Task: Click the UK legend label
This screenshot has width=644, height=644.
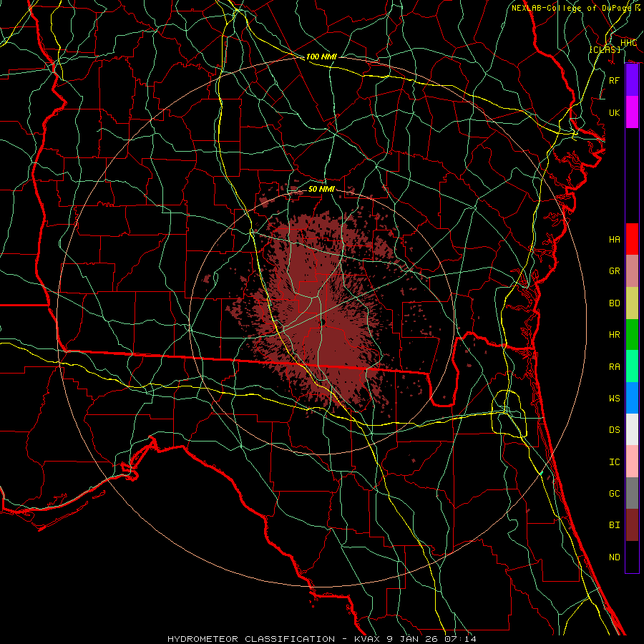Action: click(615, 112)
